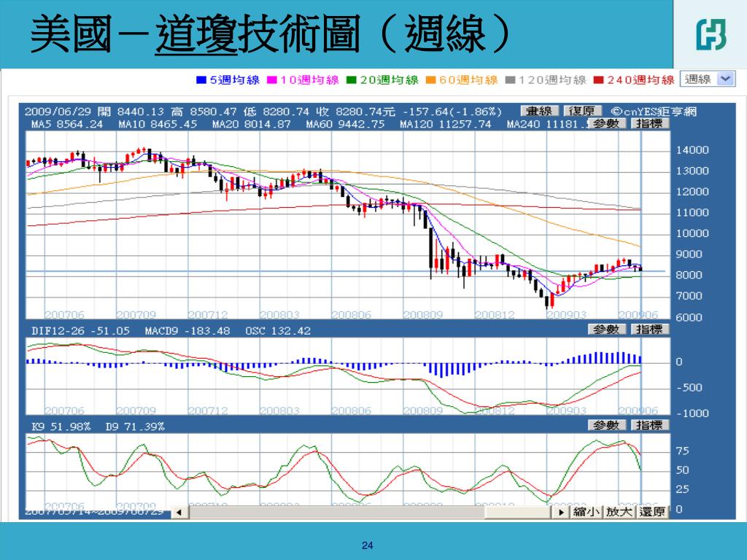Click the 200903 date label on price chart
This screenshot has width=747, height=560.
pos(566,315)
